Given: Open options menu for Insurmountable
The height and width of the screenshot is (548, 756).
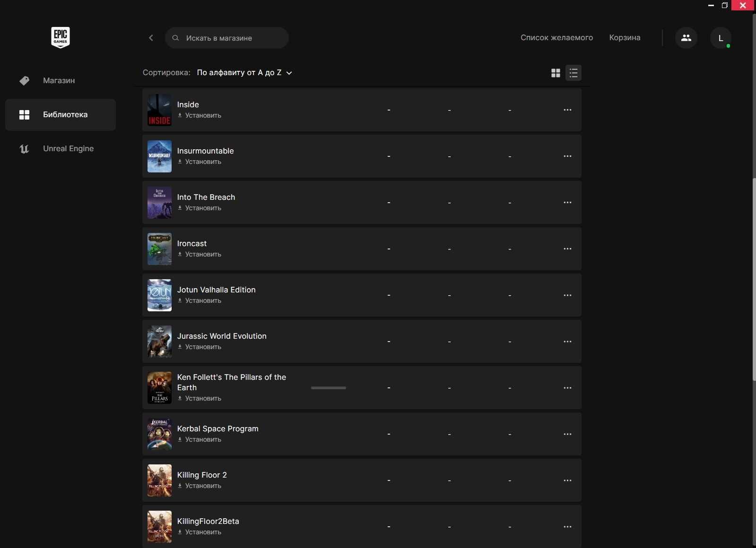Looking at the screenshot, I should coord(567,156).
